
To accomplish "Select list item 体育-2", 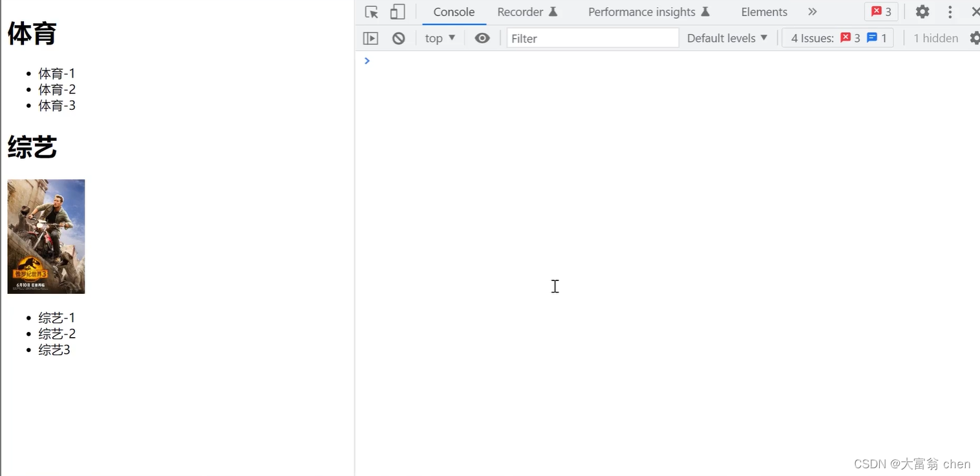I will (x=57, y=89).
